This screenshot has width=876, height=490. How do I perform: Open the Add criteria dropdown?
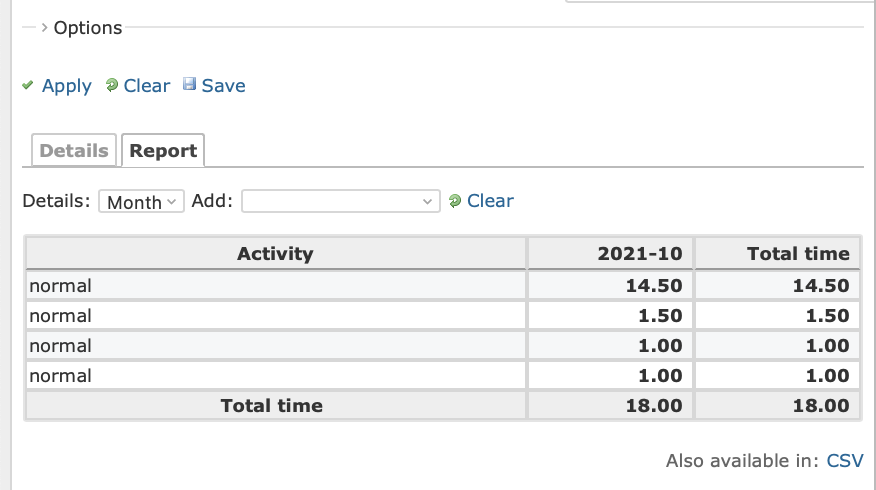341,201
